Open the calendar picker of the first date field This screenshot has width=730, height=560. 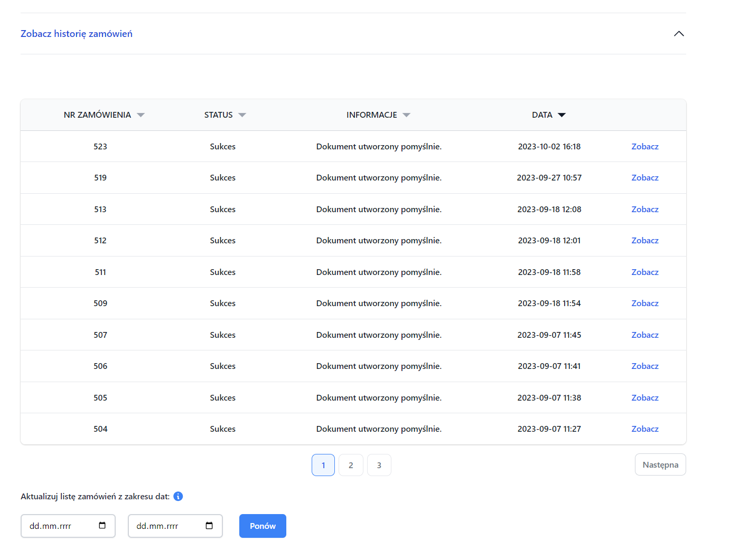tap(102, 526)
